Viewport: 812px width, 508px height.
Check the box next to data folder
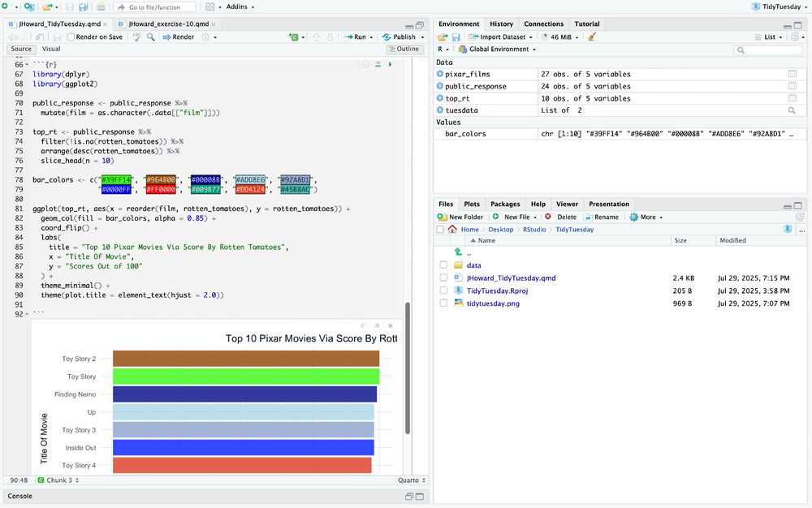[x=443, y=265]
